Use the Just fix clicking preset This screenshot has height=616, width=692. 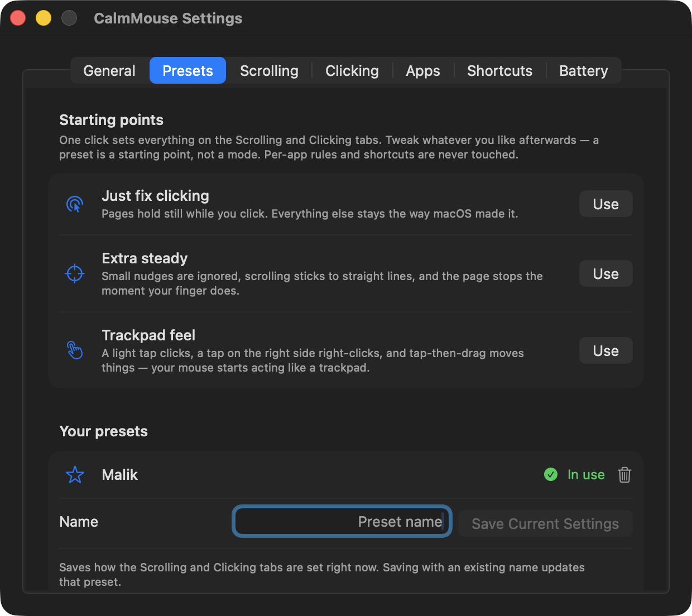pos(605,204)
